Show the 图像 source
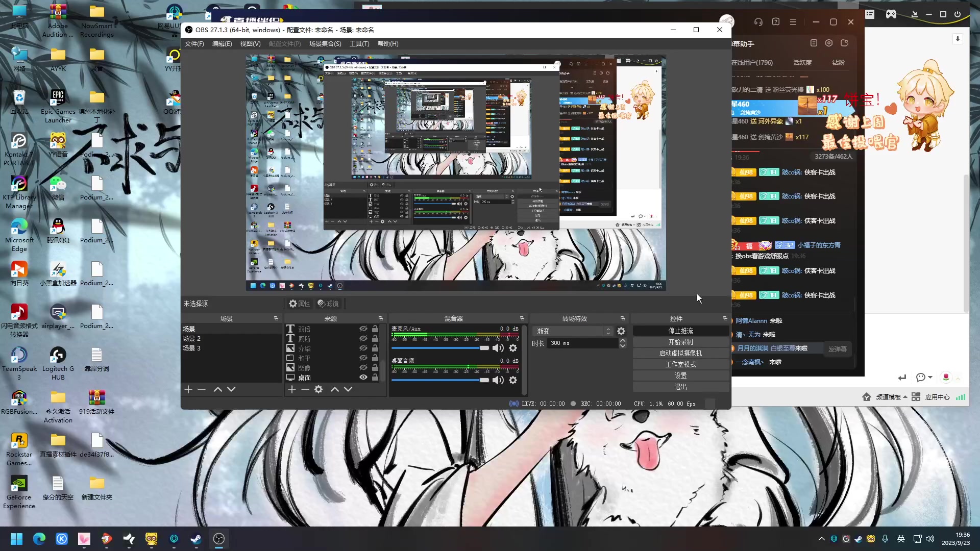 (x=363, y=368)
